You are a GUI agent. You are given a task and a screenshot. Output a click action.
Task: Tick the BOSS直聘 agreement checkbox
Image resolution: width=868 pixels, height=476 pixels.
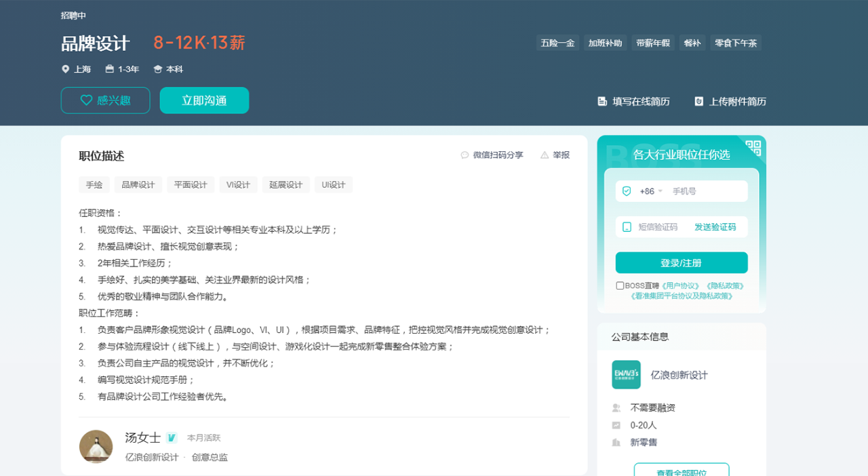620,285
